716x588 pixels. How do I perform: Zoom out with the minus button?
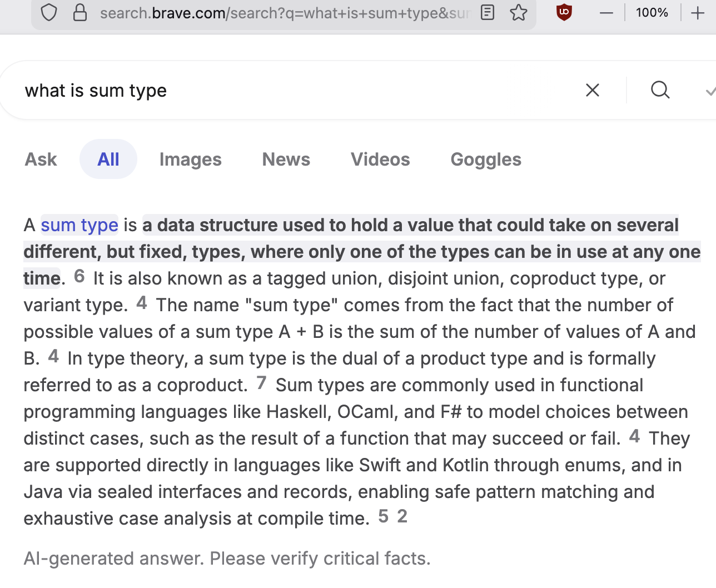coord(606,13)
